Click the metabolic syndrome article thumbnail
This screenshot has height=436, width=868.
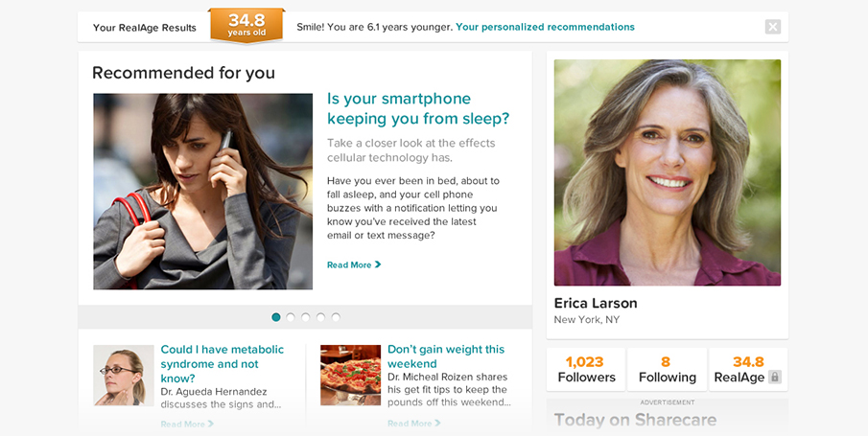pyautogui.click(x=124, y=375)
